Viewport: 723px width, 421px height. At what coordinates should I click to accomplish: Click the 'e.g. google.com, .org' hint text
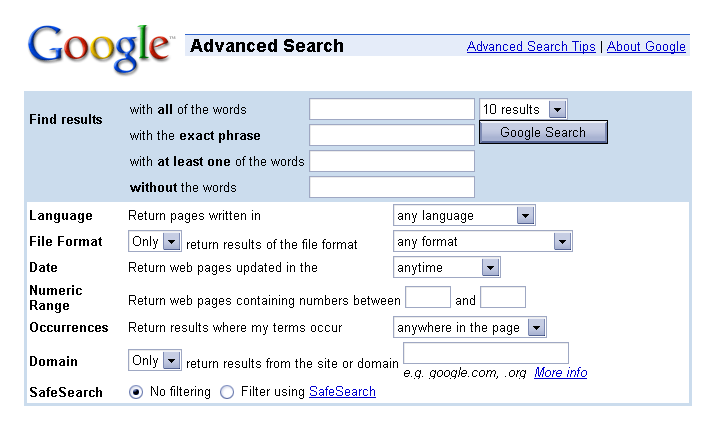click(x=465, y=373)
